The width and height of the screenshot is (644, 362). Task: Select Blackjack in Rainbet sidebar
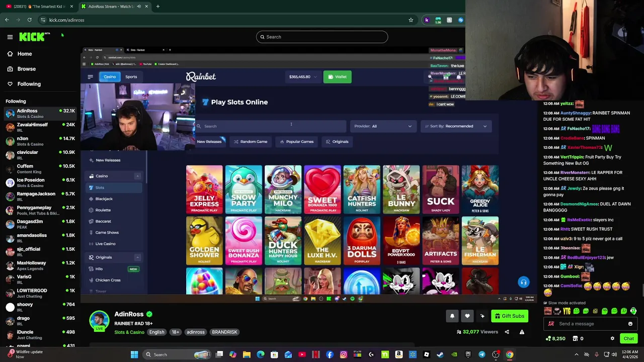click(x=104, y=199)
